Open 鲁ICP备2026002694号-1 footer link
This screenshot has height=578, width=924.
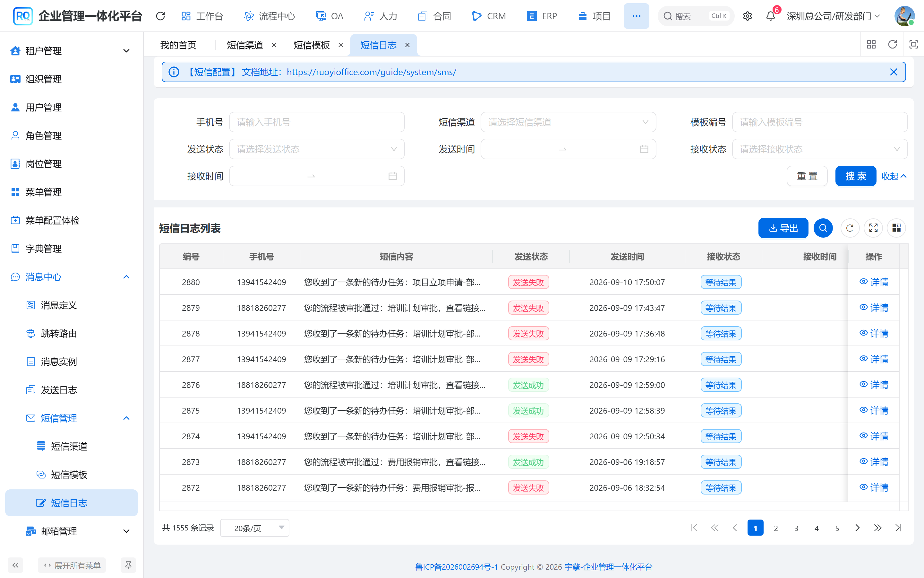(457, 567)
